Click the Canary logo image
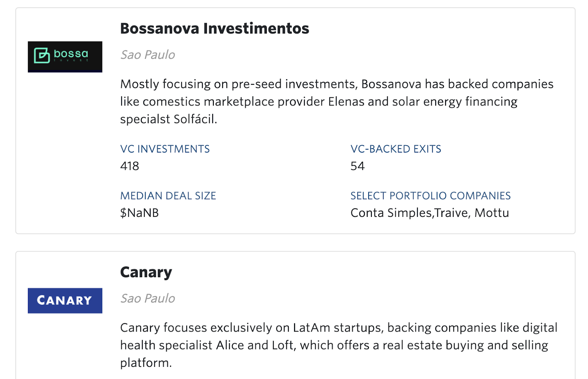 [x=65, y=300]
